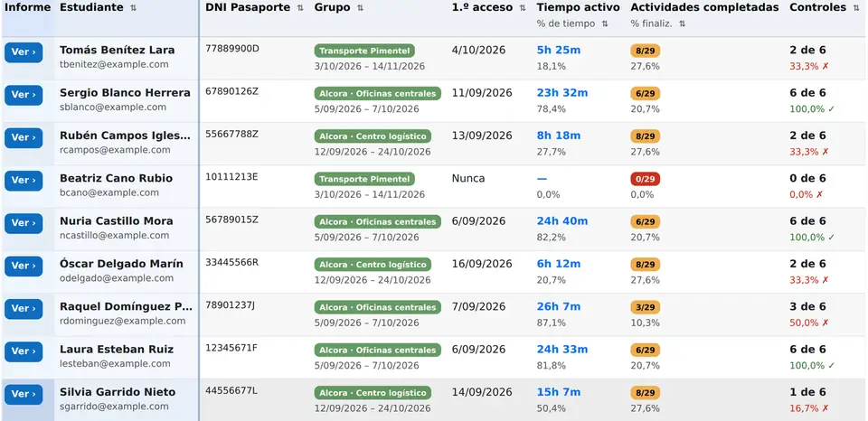Open report Ver for Tomás Benítez Lara
This screenshot has width=868, height=421.
pos(24,52)
